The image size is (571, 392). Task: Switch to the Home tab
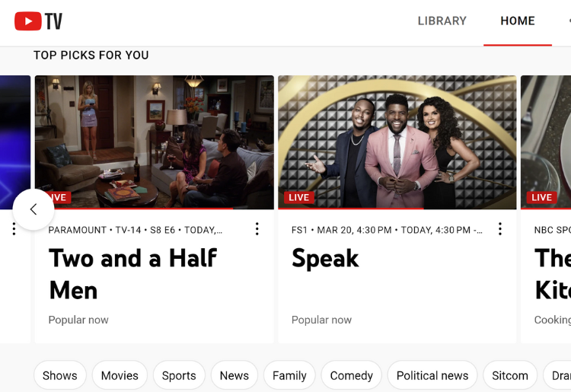(518, 21)
